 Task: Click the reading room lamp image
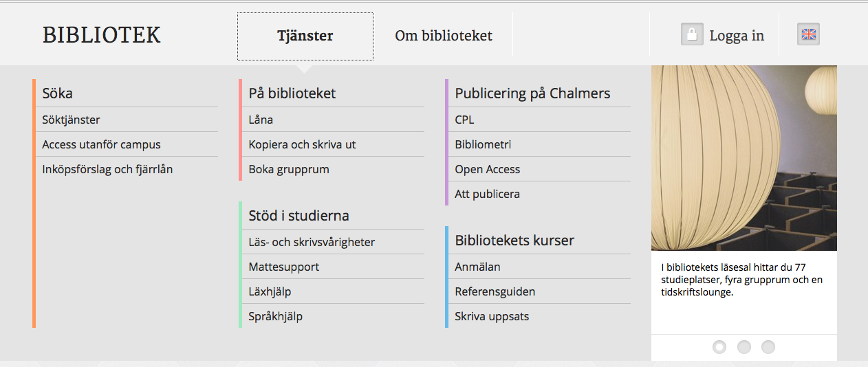point(744,158)
